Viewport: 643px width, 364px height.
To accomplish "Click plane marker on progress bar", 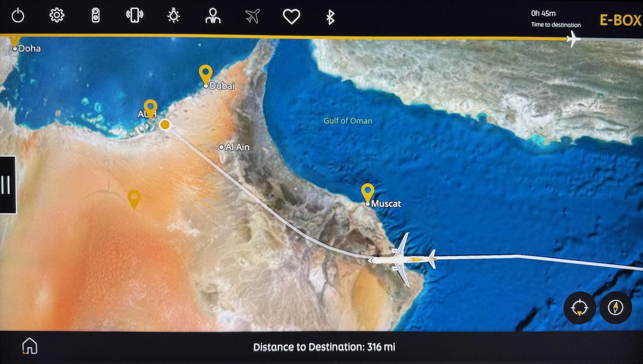I will tap(573, 39).
